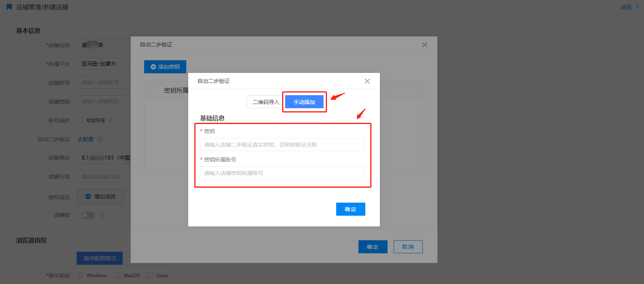Click 确定 in the inner dialog
Viewport: 644px width, 284px height.
pos(350,209)
